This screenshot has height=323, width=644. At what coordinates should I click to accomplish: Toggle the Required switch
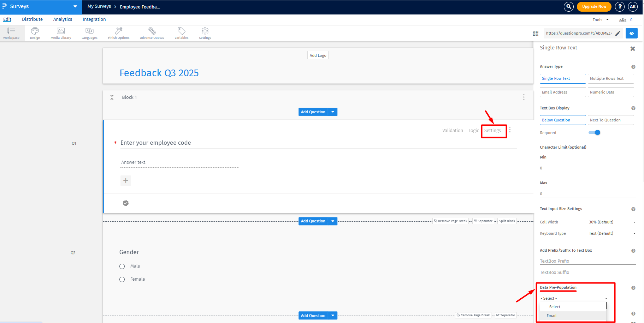click(595, 132)
